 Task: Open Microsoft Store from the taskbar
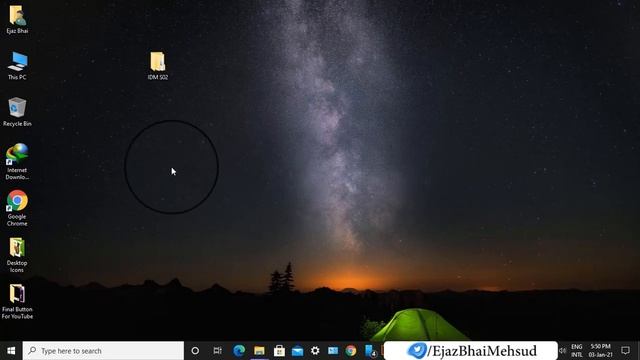(279, 351)
